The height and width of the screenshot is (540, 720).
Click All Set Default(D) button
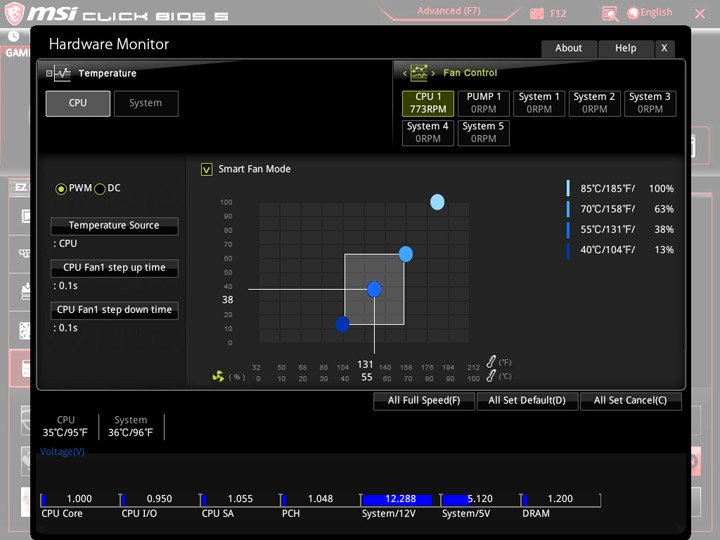click(527, 401)
